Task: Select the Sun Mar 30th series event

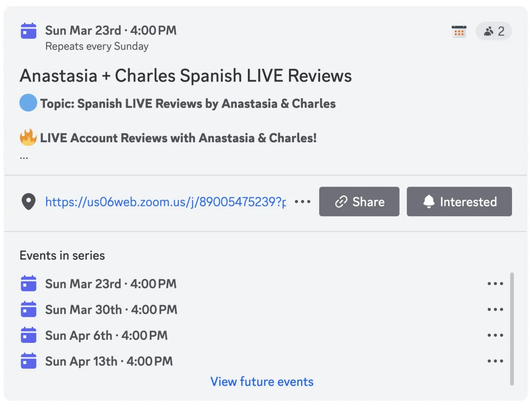Action: pos(111,309)
